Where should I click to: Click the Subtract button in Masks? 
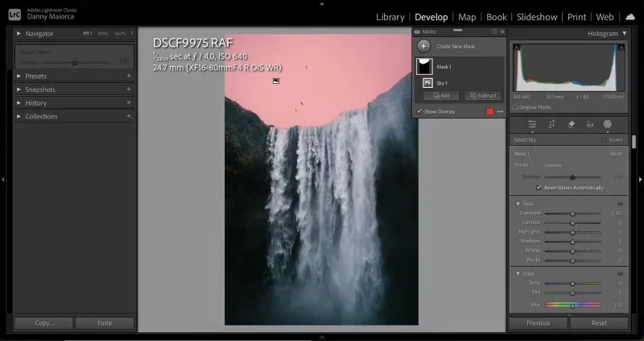pyautogui.click(x=482, y=96)
